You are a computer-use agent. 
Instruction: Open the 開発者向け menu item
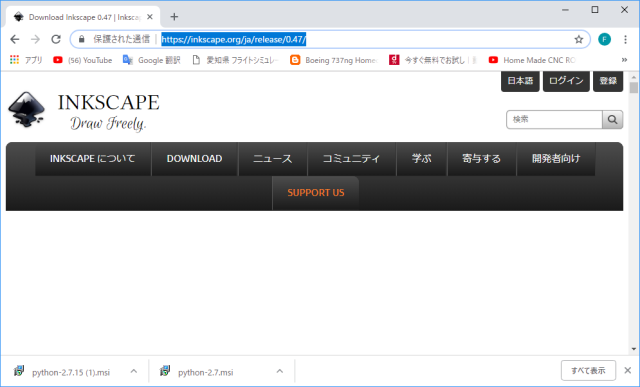click(x=556, y=159)
